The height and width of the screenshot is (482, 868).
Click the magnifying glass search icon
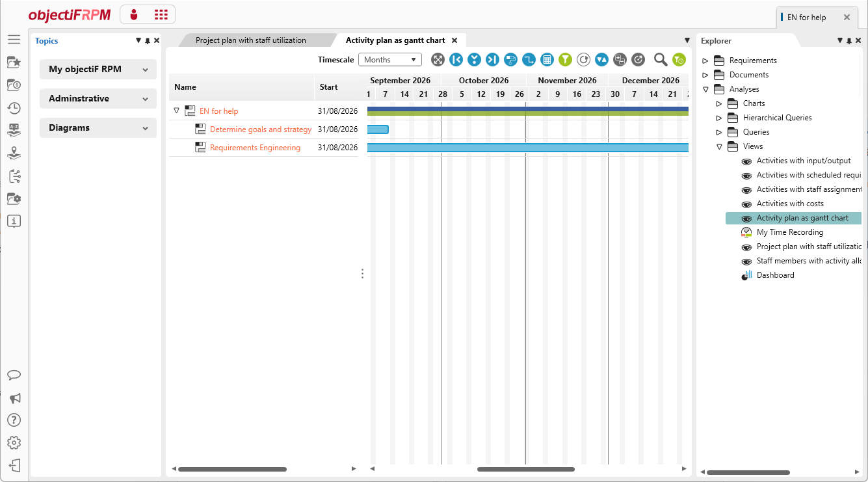coord(661,60)
